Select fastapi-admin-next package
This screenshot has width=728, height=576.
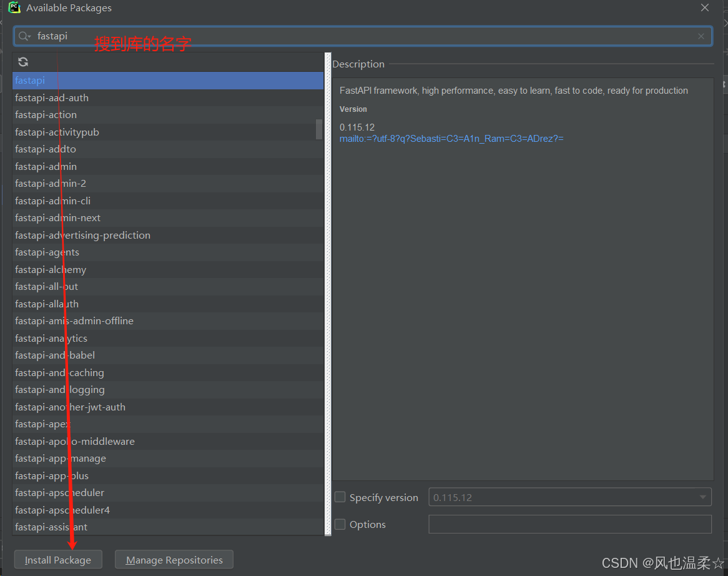click(168, 218)
